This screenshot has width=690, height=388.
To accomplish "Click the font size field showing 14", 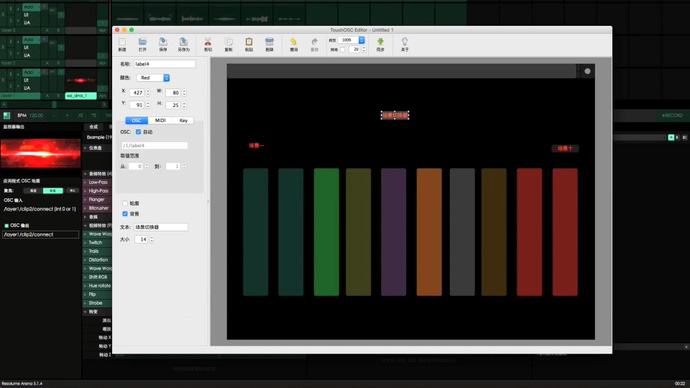I will point(142,239).
